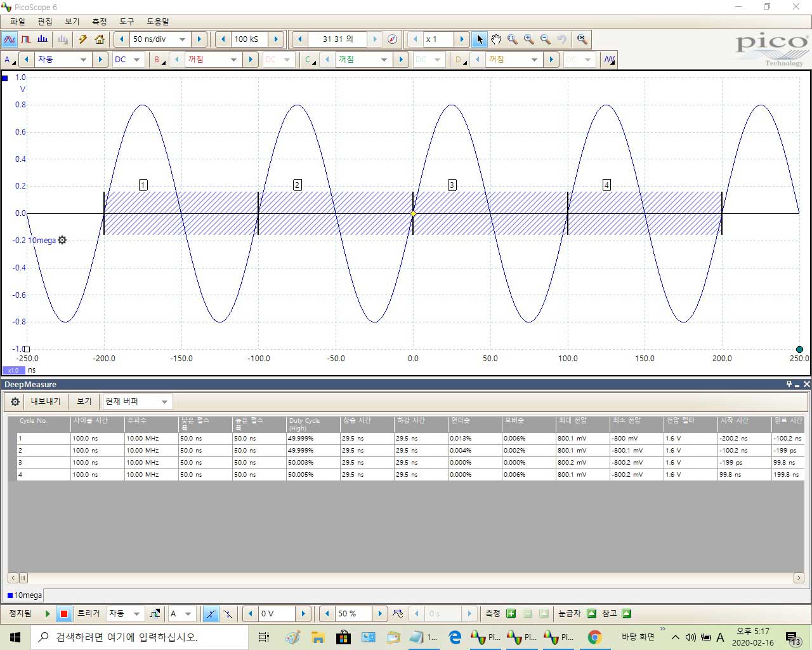Open the 파일 menu
The width and height of the screenshot is (812, 650).
[x=18, y=22]
